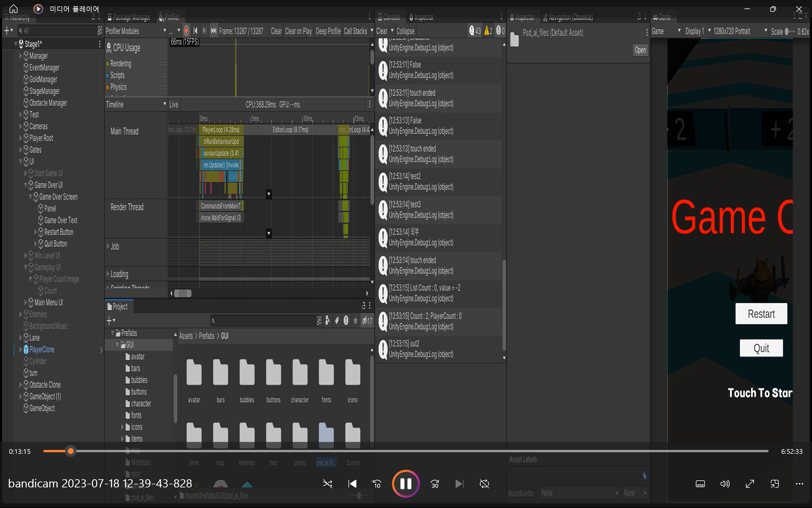Screen dimensions: 812x508
Task: Click the media player home icon
Action: coord(14,9)
